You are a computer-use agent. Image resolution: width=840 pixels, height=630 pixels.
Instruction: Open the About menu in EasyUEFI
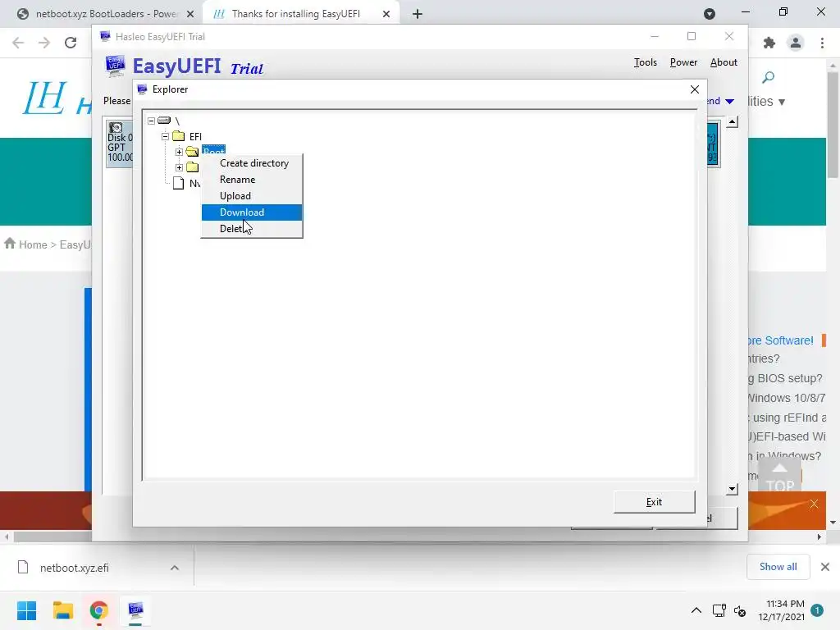tap(724, 62)
